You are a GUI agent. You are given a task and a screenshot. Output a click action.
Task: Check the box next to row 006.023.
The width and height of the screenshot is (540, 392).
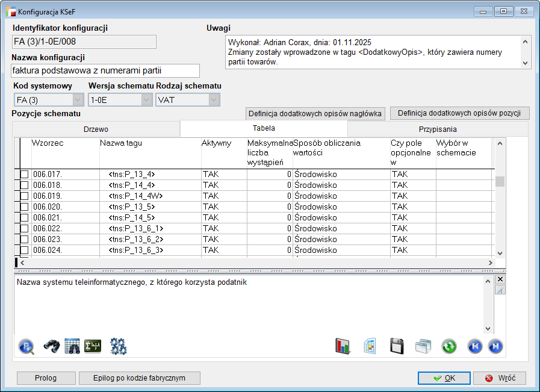[x=25, y=240]
